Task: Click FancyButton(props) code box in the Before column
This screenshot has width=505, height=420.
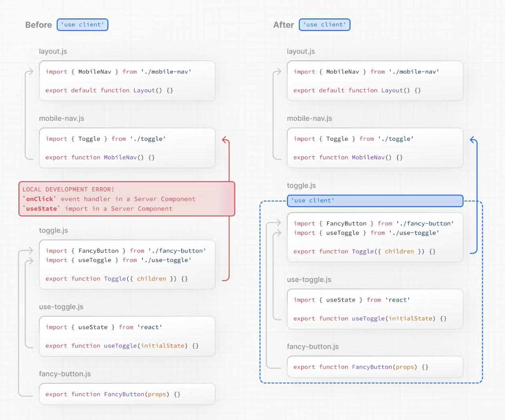Action: pos(127,394)
